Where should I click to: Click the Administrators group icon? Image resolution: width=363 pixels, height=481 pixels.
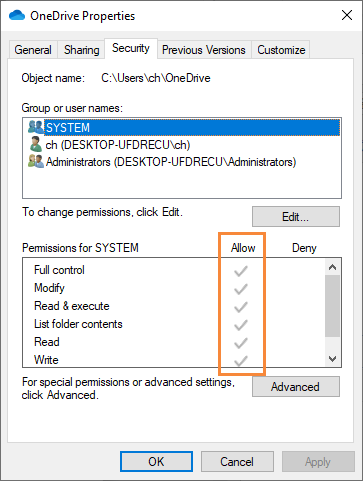(x=36, y=161)
